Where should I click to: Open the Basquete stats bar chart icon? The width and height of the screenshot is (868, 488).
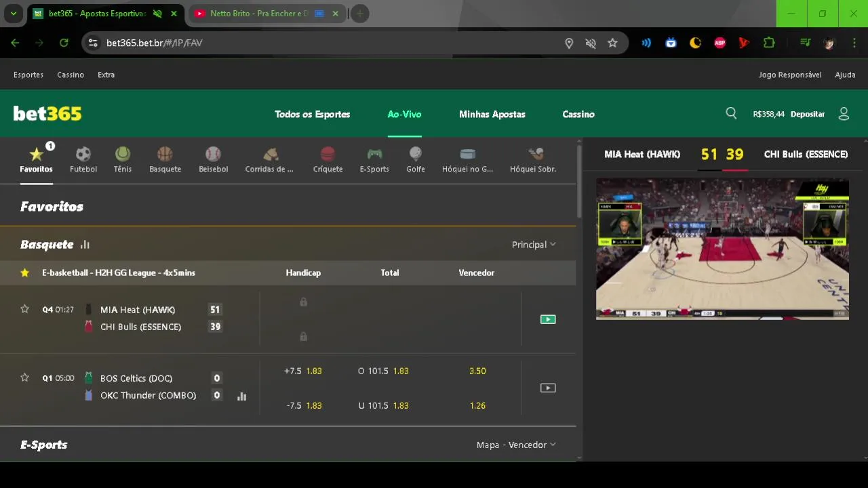(85, 245)
